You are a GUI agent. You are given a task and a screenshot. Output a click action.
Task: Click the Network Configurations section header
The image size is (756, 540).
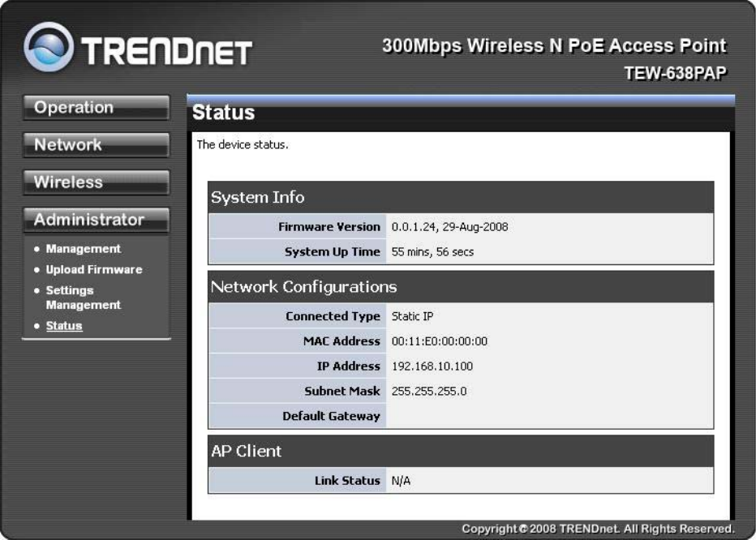461,287
